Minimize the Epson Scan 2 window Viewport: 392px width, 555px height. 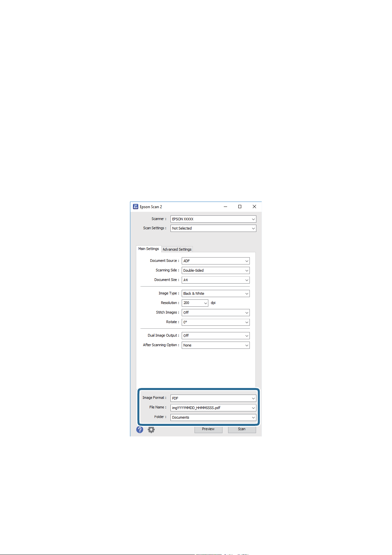225,207
